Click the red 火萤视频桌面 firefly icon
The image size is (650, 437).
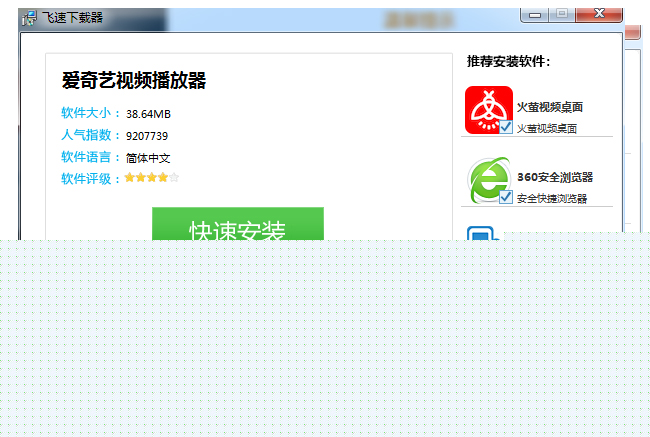[x=489, y=110]
